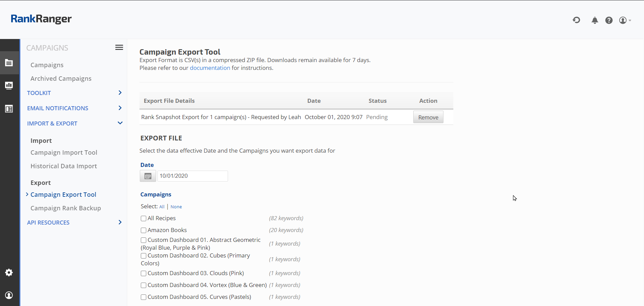Open the notifications bell
Image resolution: width=644 pixels, height=306 pixels.
coord(594,20)
